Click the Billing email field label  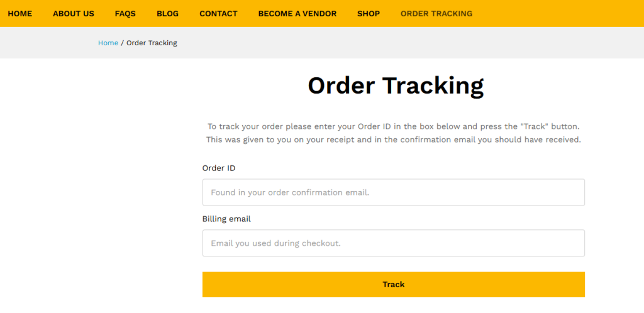click(226, 219)
